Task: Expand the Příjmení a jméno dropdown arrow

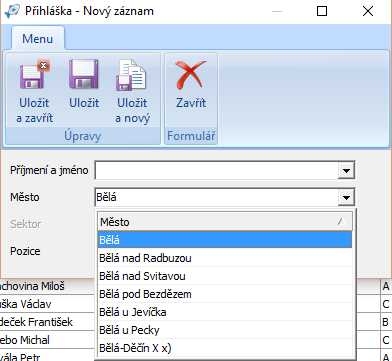Action: (x=346, y=171)
